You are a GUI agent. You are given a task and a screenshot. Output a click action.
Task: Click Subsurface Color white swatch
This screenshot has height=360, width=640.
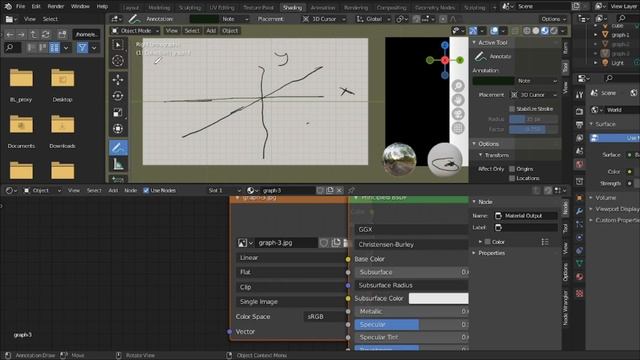click(x=438, y=298)
